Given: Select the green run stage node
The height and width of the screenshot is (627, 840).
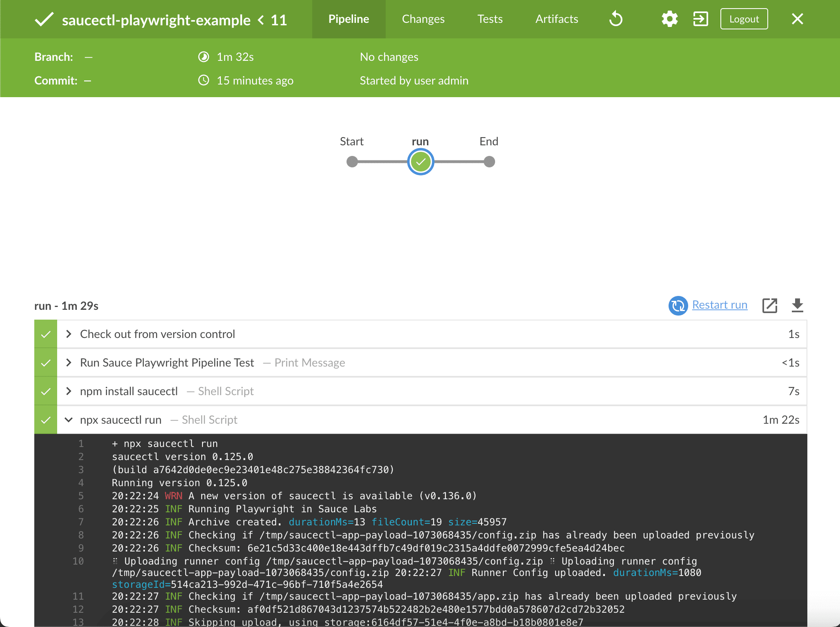Looking at the screenshot, I should (420, 162).
